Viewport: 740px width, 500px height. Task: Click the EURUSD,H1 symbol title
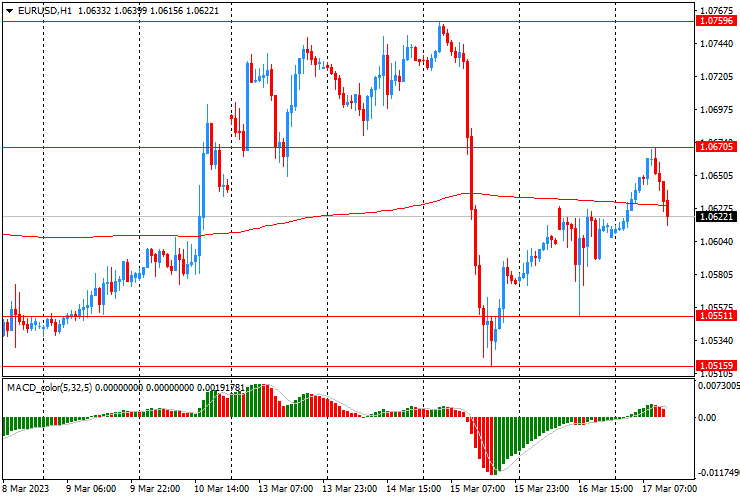click(x=45, y=10)
